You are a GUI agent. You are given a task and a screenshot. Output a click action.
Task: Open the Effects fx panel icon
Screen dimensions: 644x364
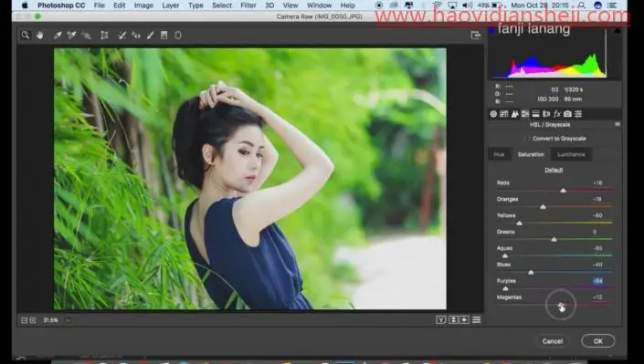tap(557, 114)
